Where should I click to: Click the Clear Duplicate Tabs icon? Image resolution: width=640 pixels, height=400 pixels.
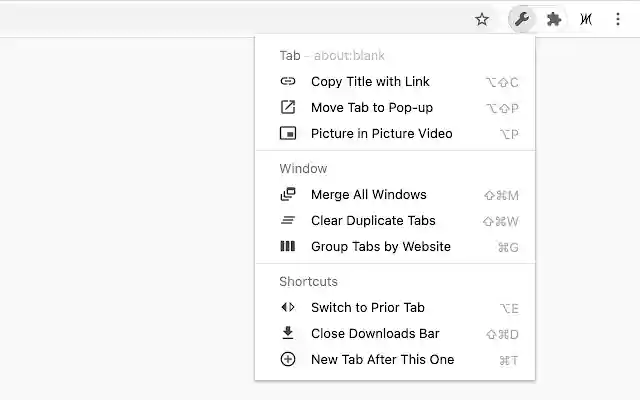pyautogui.click(x=288, y=221)
